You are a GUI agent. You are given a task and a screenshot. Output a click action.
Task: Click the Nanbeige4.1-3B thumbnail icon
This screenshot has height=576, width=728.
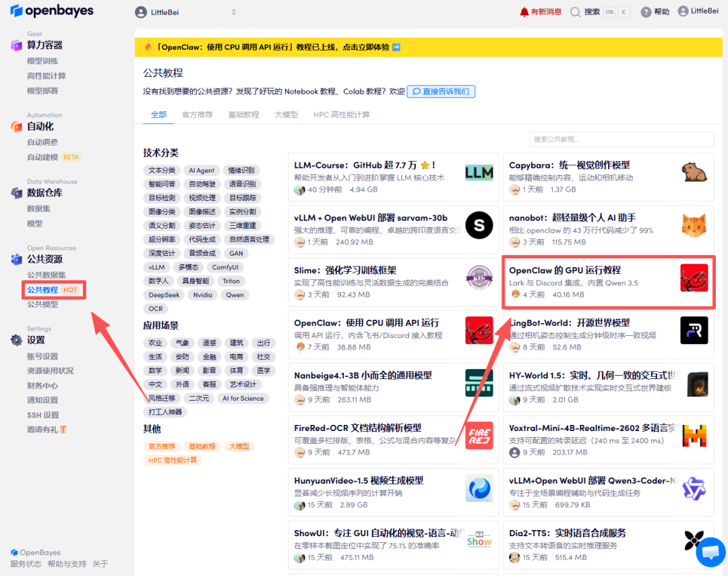[479, 382]
